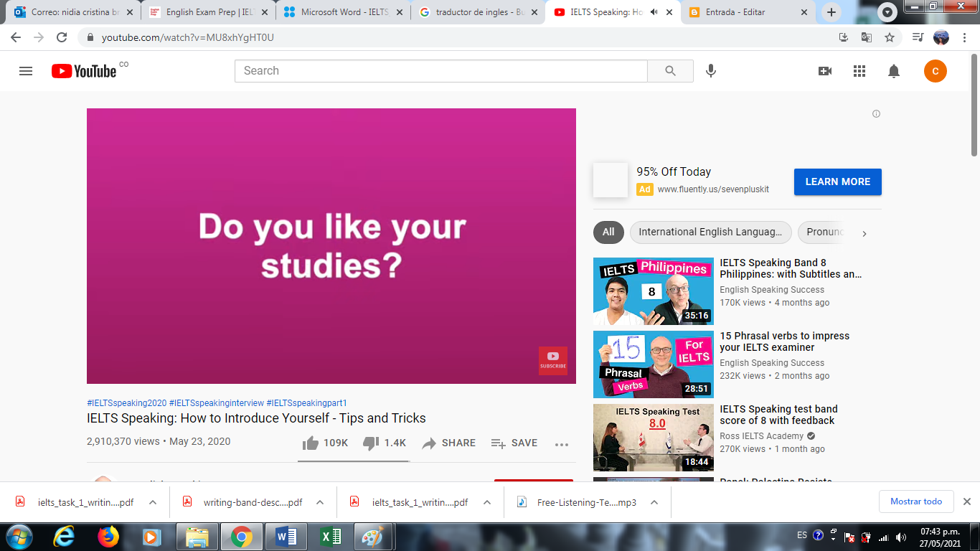Viewport: 980px width, 551px height.
Task: Open the #IELTSspeakingpart1 hashtag link
Action: [x=306, y=403]
